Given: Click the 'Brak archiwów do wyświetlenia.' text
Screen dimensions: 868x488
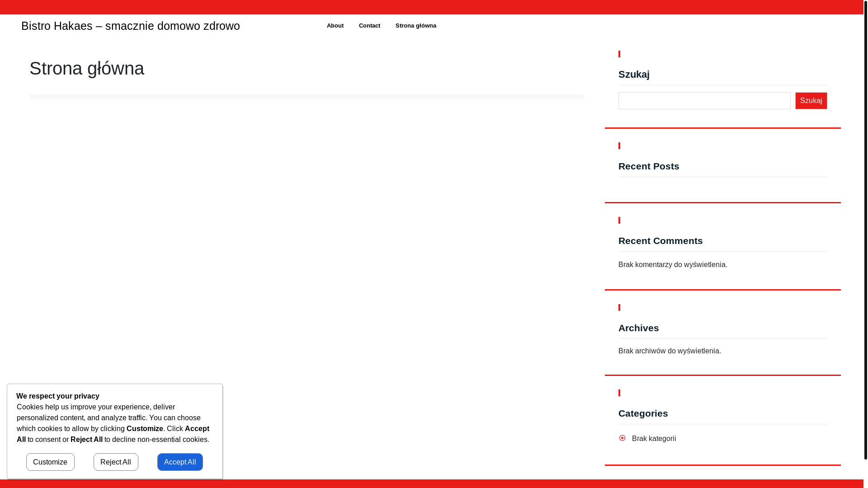Looking at the screenshot, I should point(670,351).
